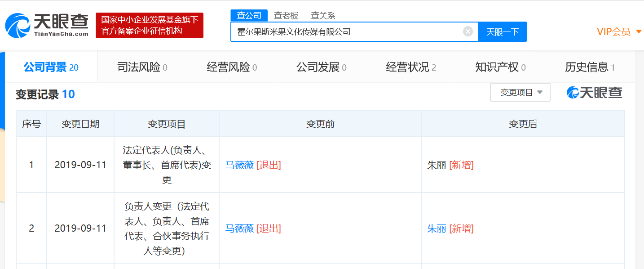Viewport: 644px width, 269px height.
Task: Click the 变更后 column header
Action: pyautogui.click(x=523, y=124)
